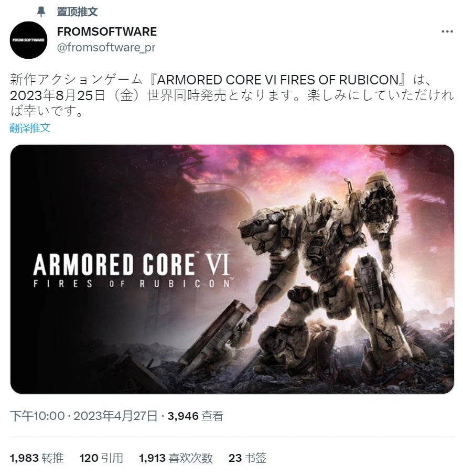Screen dimensions: 463x476
Task: Open the 2023年4月27日 date link
Action: coord(115,416)
